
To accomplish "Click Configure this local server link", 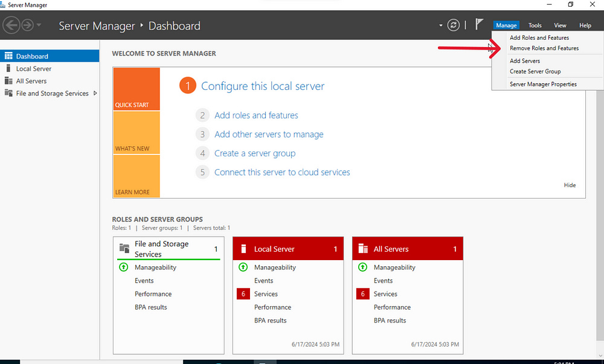I will point(263,86).
